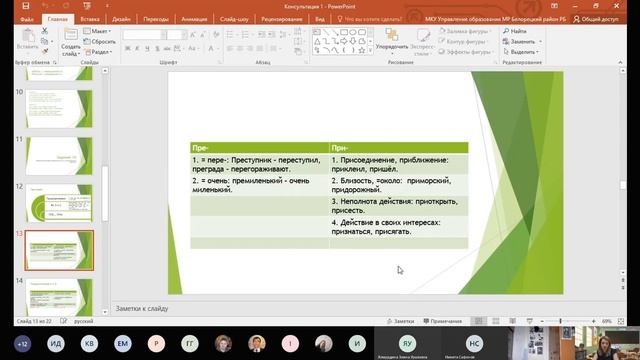Click the Save icon in title bar
The width and height of the screenshot is (640, 360).
pos(26,6)
